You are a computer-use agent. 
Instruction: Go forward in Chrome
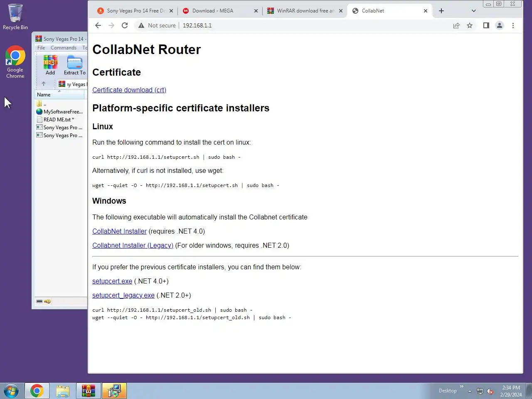coord(111,25)
